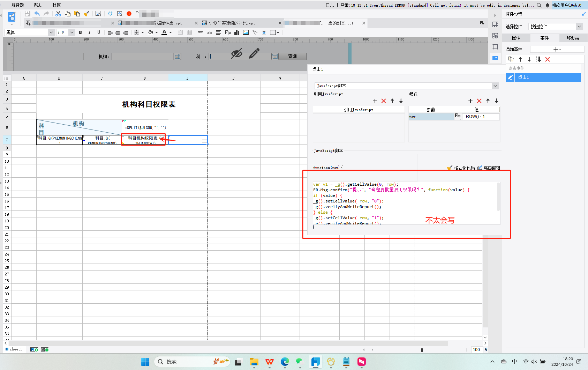The height and width of the screenshot is (370, 588).
Task: Click the row parameter name cell
Action: click(x=431, y=117)
